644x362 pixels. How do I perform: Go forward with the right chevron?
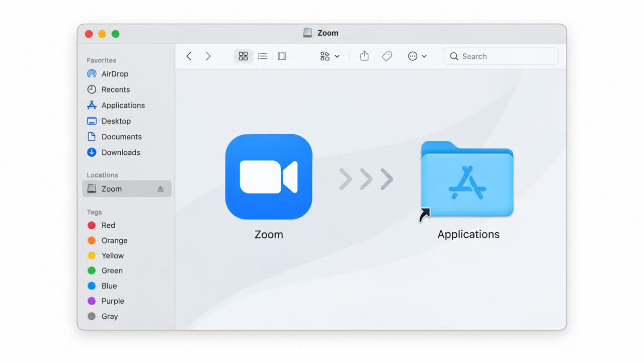coord(208,56)
